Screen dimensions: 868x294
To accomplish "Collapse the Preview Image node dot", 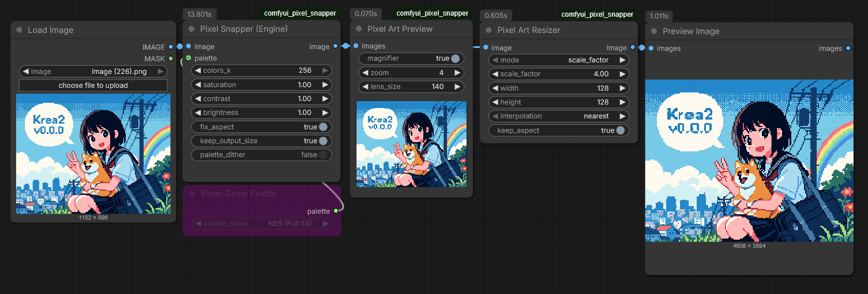I will (654, 31).
